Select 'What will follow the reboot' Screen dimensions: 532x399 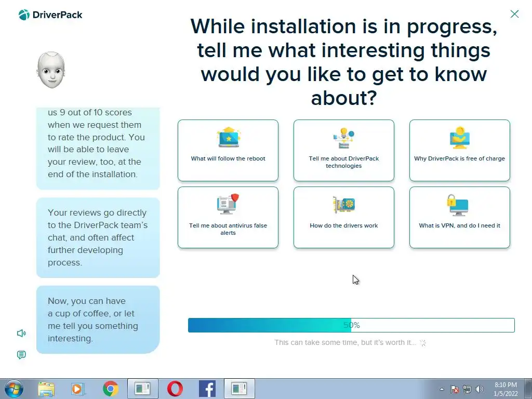[x=228, y=150]
